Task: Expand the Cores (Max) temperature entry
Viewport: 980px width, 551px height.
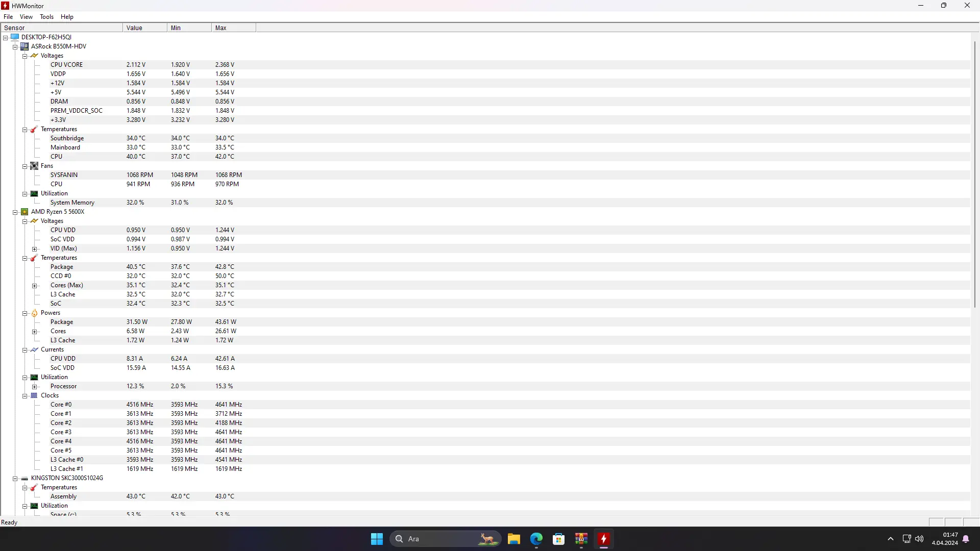Action: click(35, 286)
